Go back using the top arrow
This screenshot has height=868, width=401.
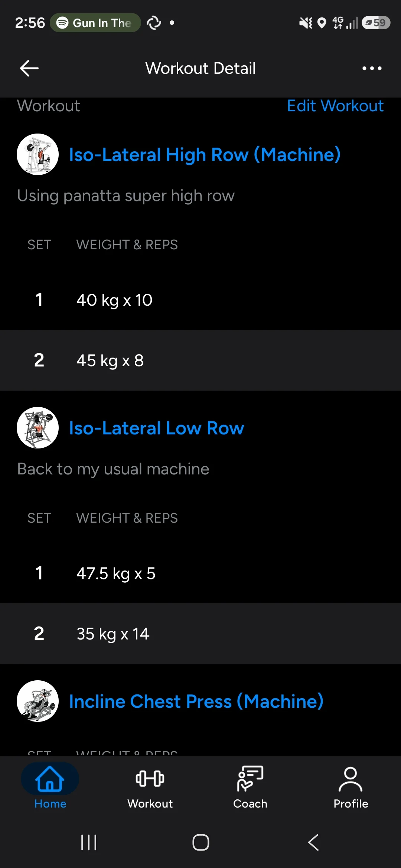(29, 68)
